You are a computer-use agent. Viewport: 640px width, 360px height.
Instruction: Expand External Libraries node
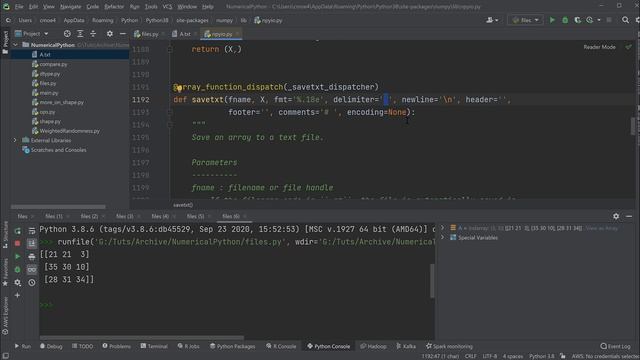coord(16,140)
